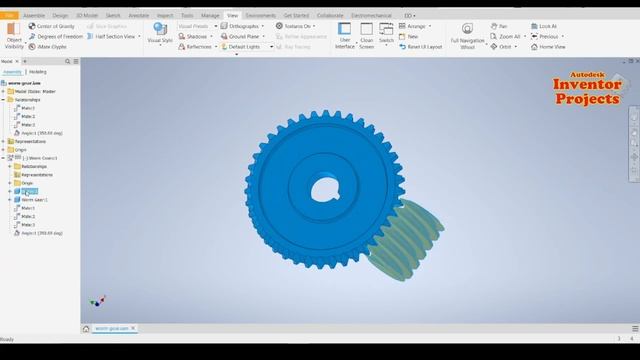Collapse Worm Gear:1 assembly node
640x360 pixels.
click(3, 158)
